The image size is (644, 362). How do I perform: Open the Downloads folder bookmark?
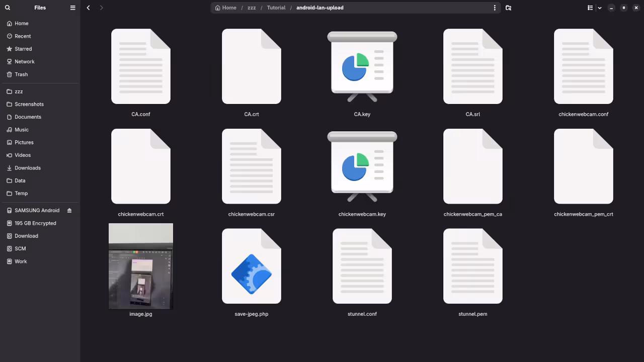click(x=40, y=168)
